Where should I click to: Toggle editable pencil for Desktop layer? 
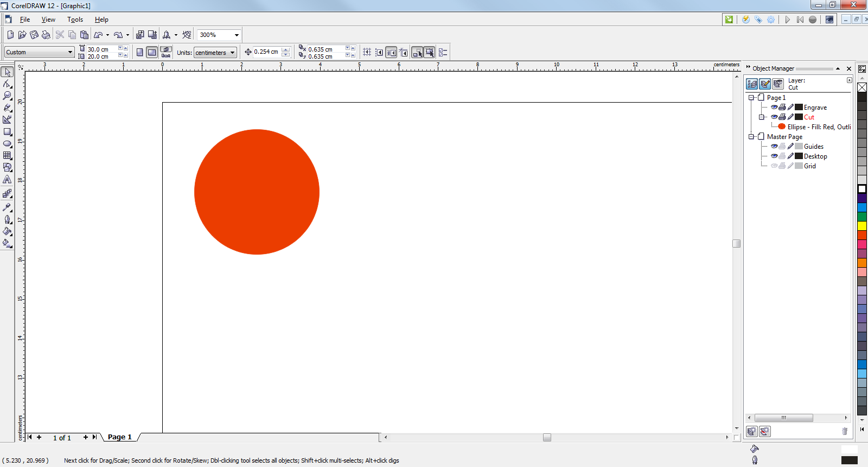790,156
